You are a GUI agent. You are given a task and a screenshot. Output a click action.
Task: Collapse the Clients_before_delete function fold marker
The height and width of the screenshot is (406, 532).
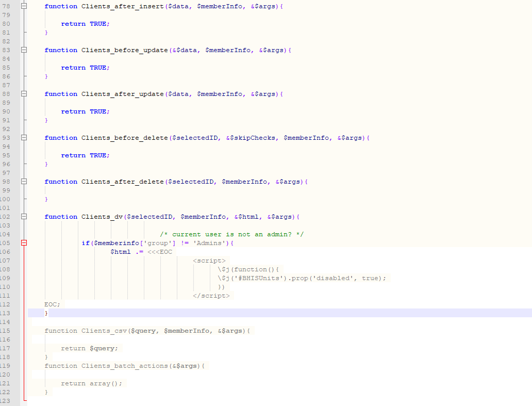point(24,138)
